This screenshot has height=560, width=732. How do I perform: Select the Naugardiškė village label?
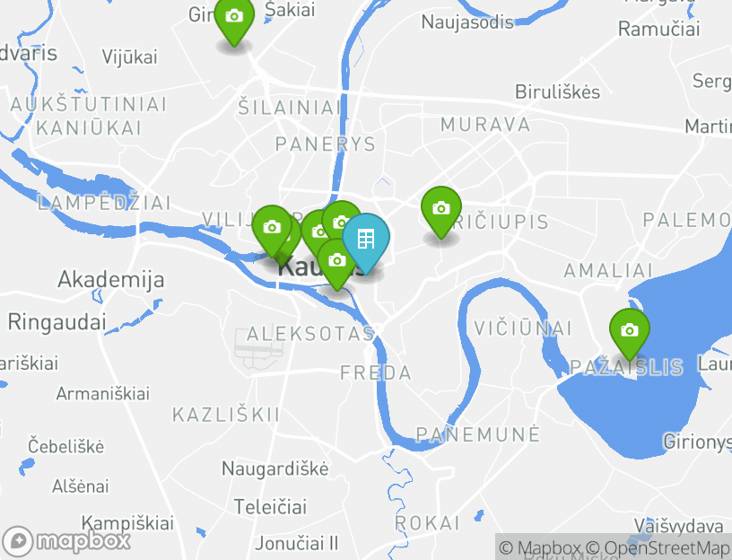pos(275,468)
